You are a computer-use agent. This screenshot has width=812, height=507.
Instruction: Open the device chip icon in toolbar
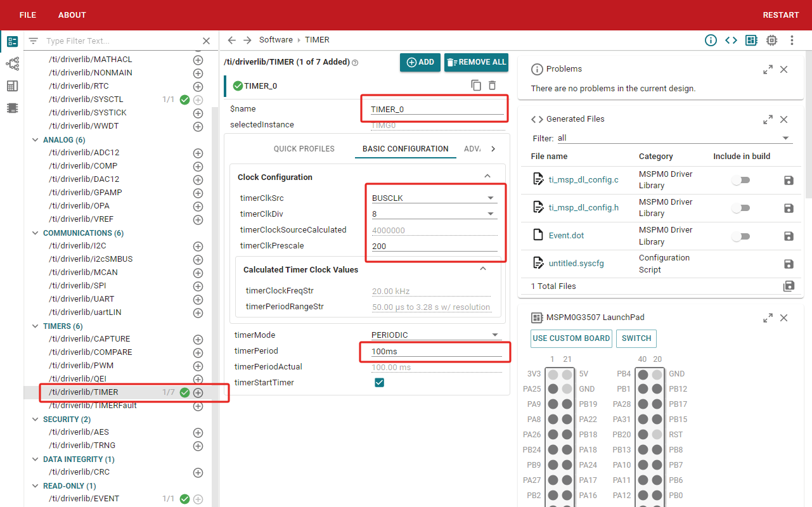pyautogui.click(x=771, y=40)
